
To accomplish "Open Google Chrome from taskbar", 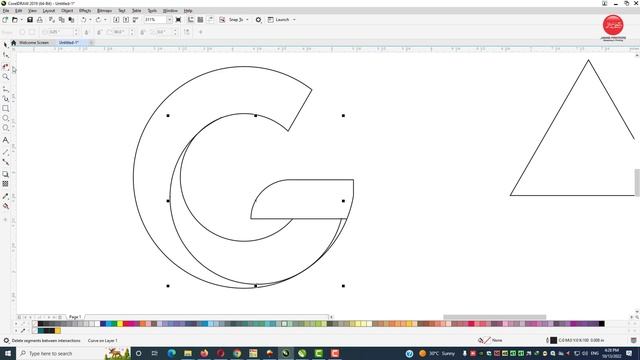I will click(x=237, y=353).
